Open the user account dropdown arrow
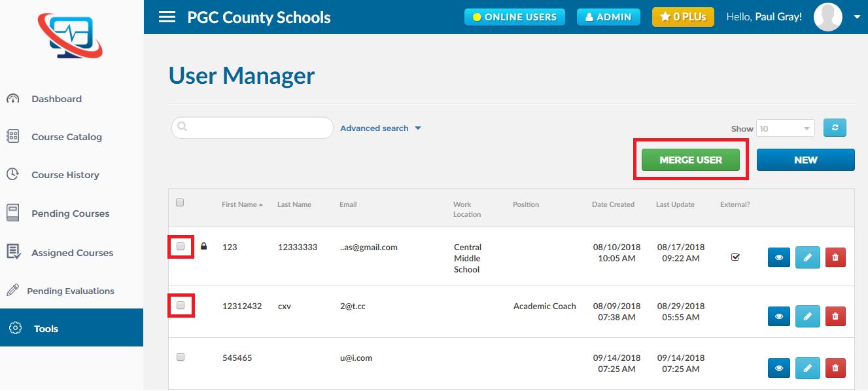Screen dimensions: 868x391 pyautogui.click(x=857, y=18)
